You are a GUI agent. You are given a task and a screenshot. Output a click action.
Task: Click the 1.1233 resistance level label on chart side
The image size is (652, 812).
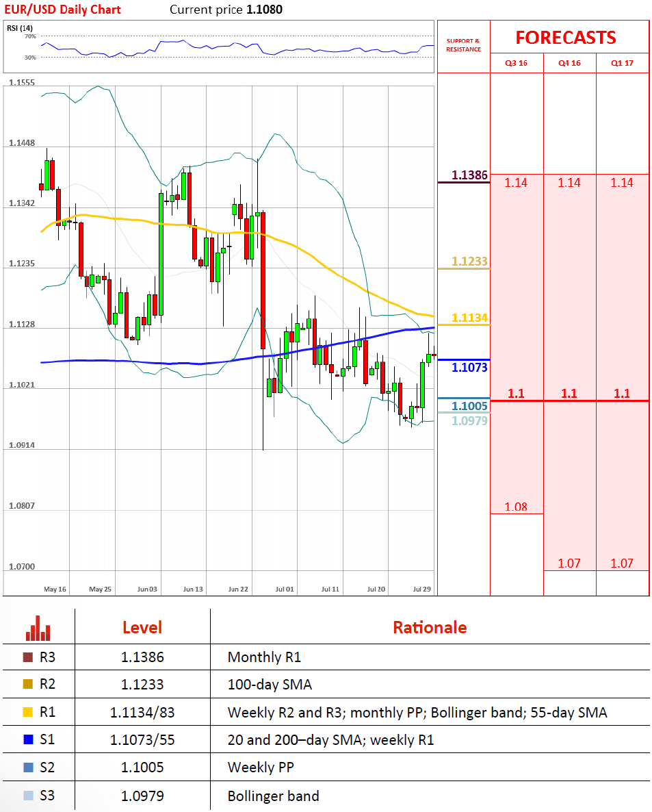(469, 262)
